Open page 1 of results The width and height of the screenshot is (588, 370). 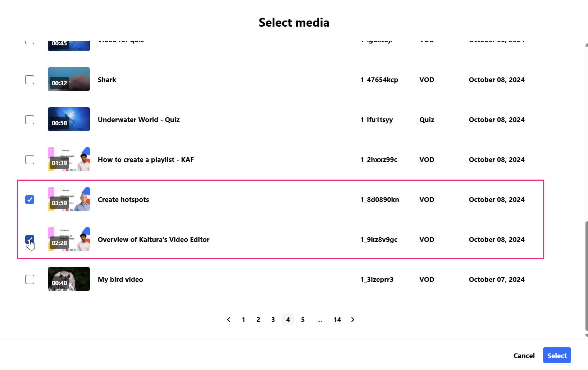[x=243, y=320]
